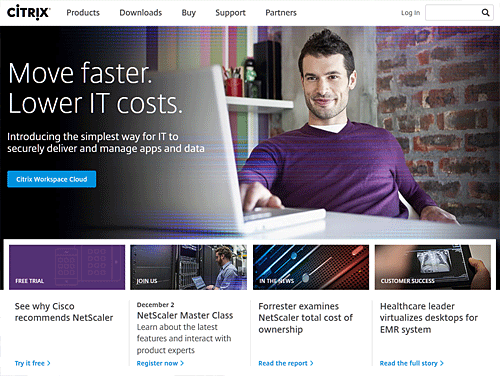Open the Customer Success thumbnail

click(433, 267)
